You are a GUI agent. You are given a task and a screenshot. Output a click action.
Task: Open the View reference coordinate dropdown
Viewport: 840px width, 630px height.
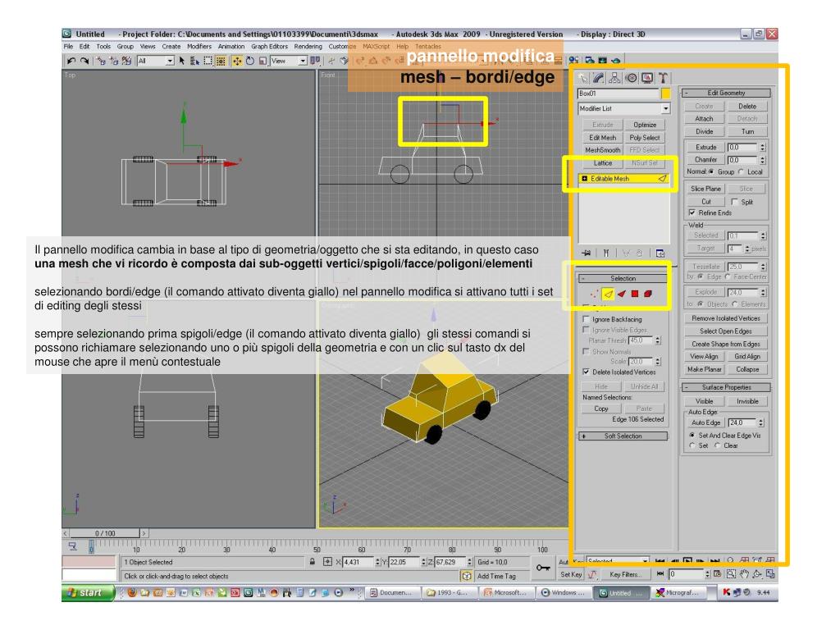click(303, 61)
